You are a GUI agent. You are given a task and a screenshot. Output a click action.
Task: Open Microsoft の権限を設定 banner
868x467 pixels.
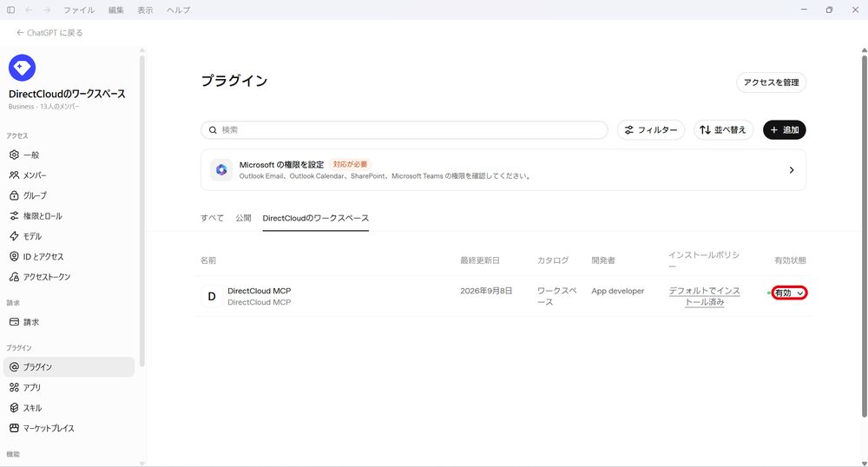503,170
